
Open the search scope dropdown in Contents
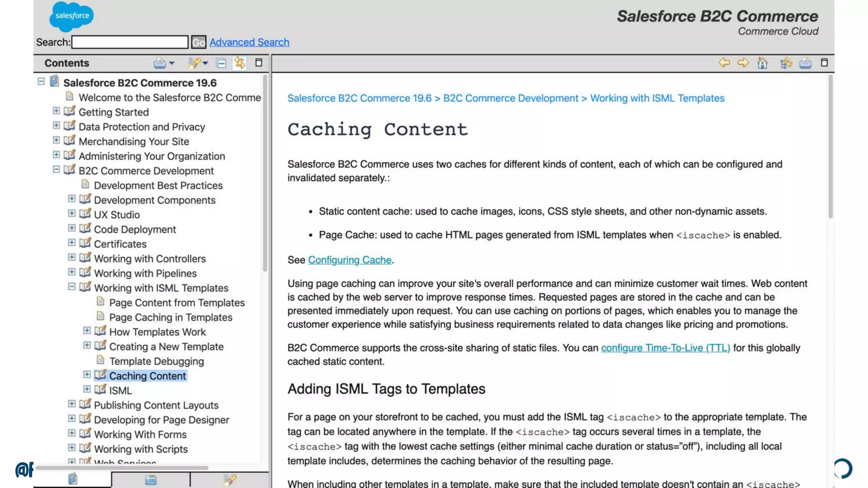(206, 63)
